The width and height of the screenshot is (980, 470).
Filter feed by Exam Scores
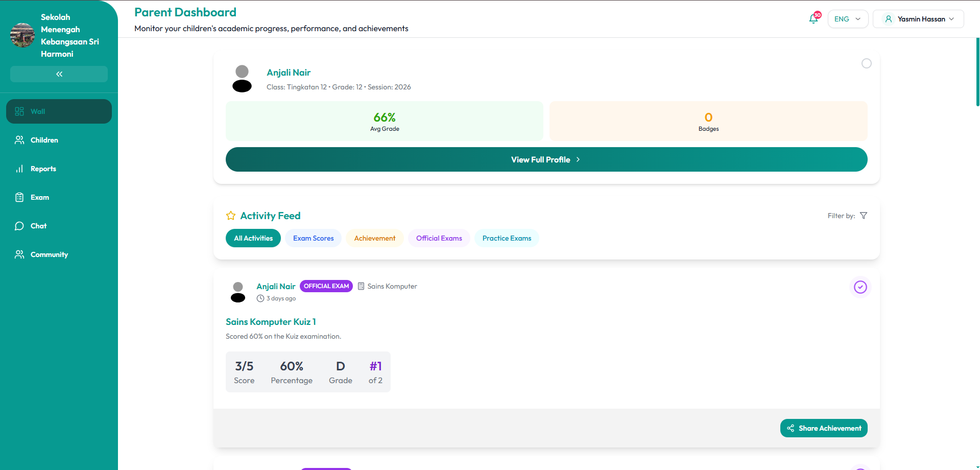313,238
